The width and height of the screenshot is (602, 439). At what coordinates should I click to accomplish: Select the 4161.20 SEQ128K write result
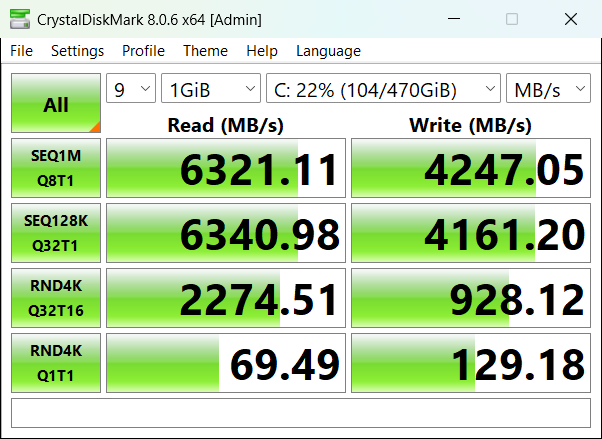coord(471,233)
